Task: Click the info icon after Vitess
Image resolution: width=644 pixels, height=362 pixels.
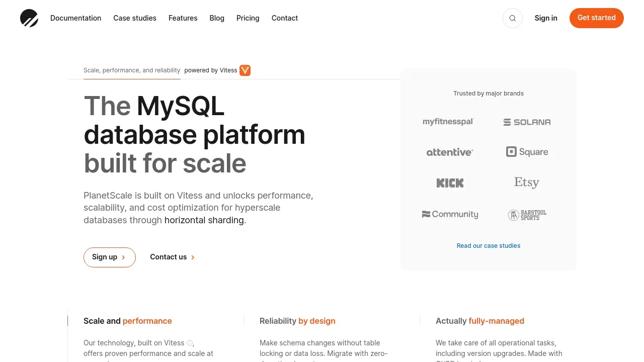Action: [190, 343]
